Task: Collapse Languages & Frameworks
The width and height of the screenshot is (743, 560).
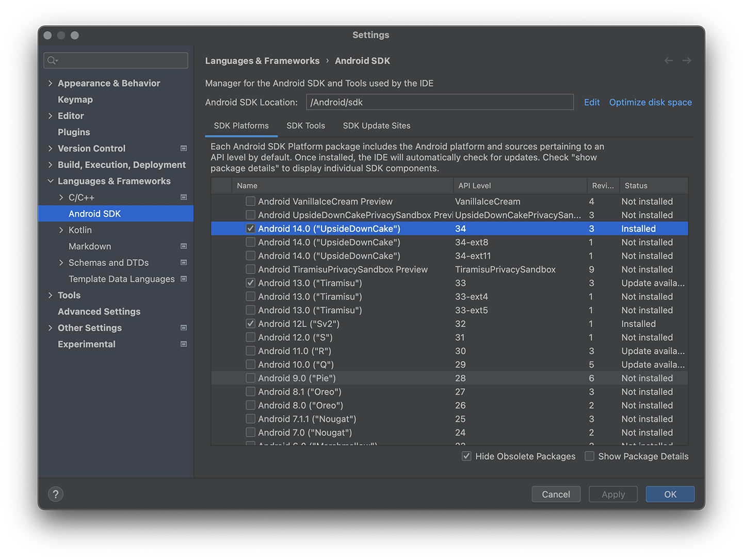Action: point(50,181)
